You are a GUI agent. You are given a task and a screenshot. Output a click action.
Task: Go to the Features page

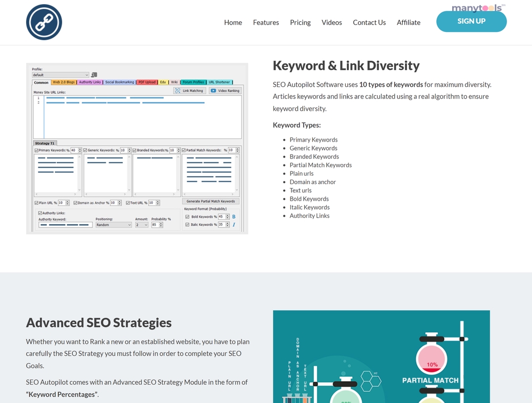[x=266, y=22]
